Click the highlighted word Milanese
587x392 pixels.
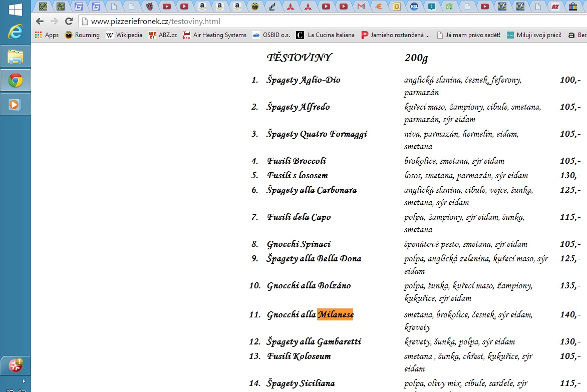336,314
